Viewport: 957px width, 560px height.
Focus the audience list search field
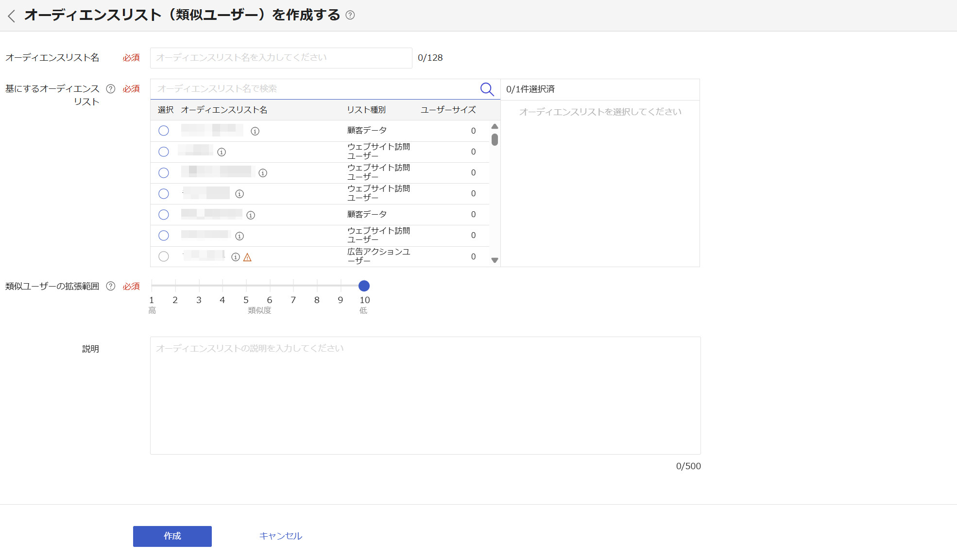(x=316, y=89)
